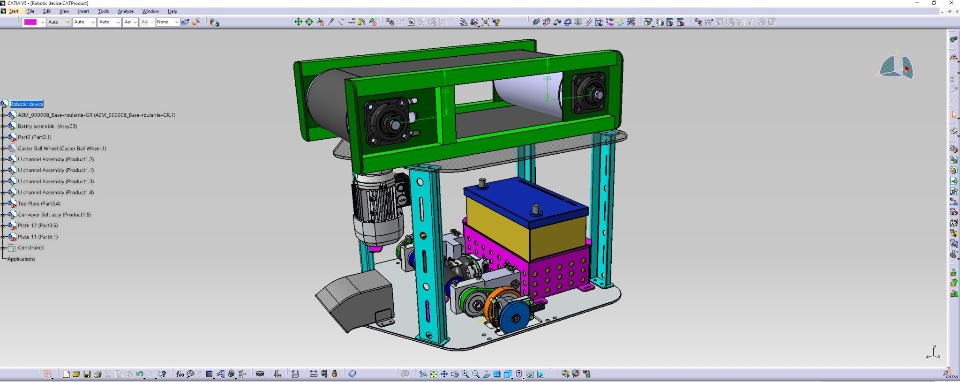Click the Print icon in bottom toolbar

click(x=97, y=373)
